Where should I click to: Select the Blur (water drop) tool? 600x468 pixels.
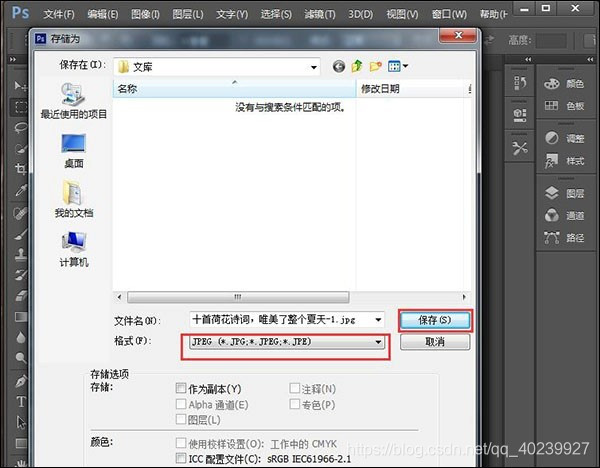click(21, 337)
